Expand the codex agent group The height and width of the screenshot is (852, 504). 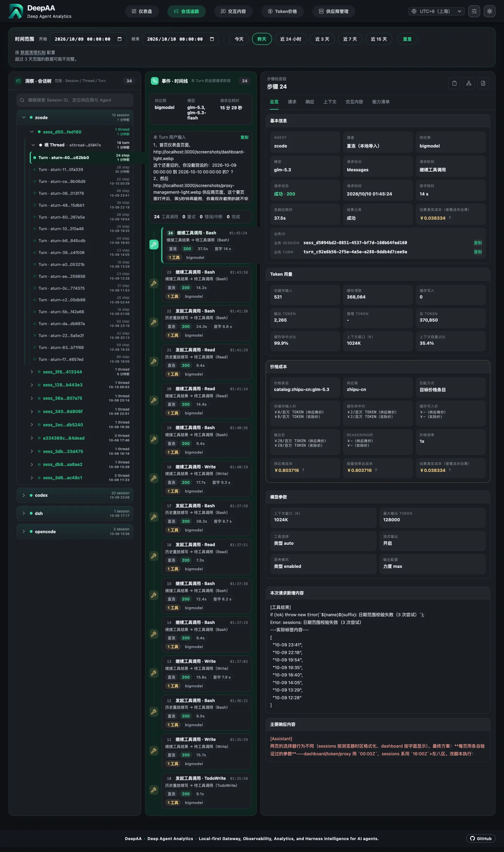(x=24, y=495)
